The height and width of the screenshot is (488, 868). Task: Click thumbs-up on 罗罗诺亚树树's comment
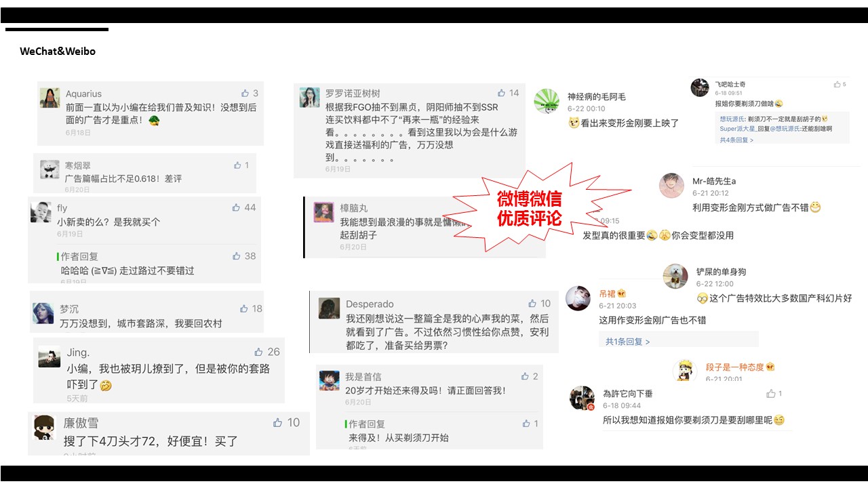point(502,93)
